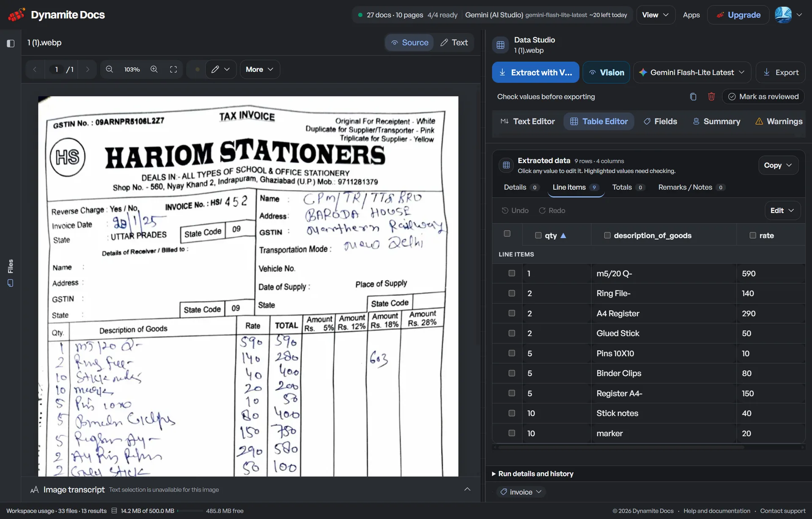The image size is (812, 519).
Task: Toggle the left sidebar panel icon
Action: click(11, 43)
